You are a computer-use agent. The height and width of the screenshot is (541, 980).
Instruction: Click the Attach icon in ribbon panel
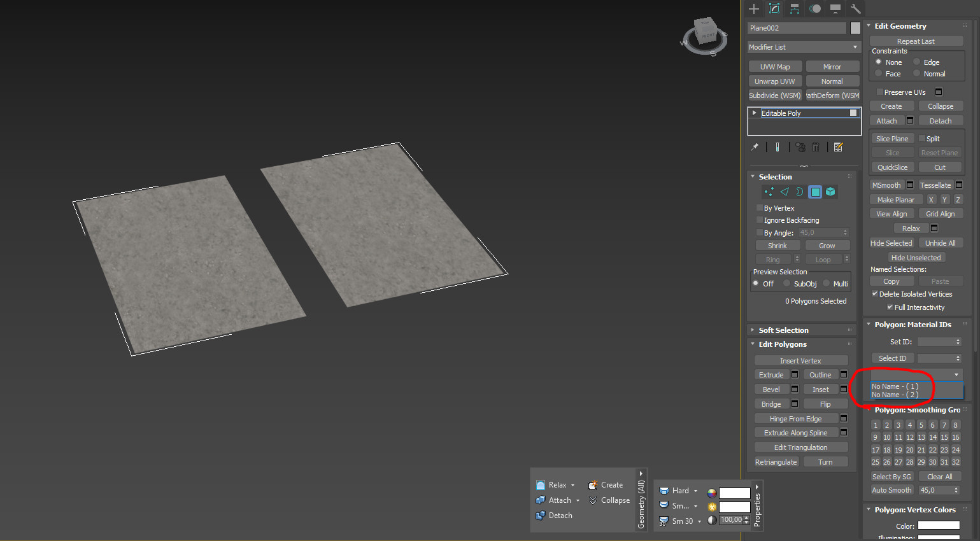(x=541, y=500)
